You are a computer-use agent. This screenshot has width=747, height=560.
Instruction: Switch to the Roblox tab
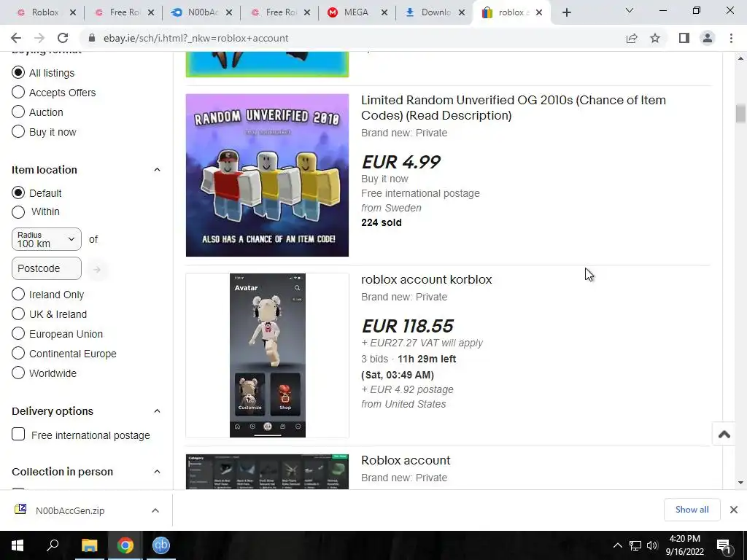point(44,13)
